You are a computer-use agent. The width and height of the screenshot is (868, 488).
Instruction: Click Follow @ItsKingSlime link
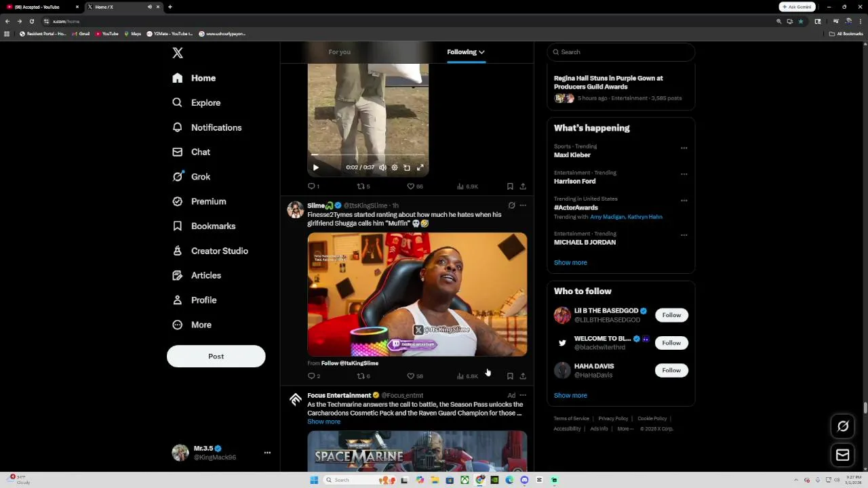click(349, 363)
